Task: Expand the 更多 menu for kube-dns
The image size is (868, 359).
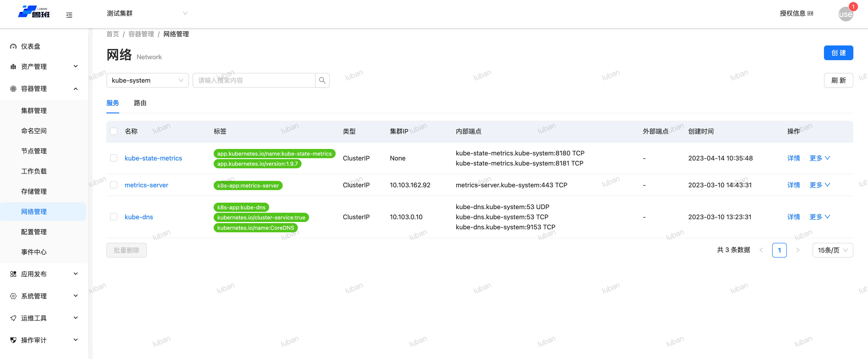Action: pos(819,217)
